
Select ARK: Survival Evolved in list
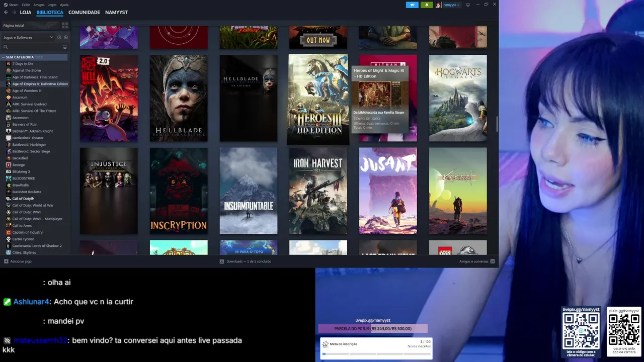(29, 104)
